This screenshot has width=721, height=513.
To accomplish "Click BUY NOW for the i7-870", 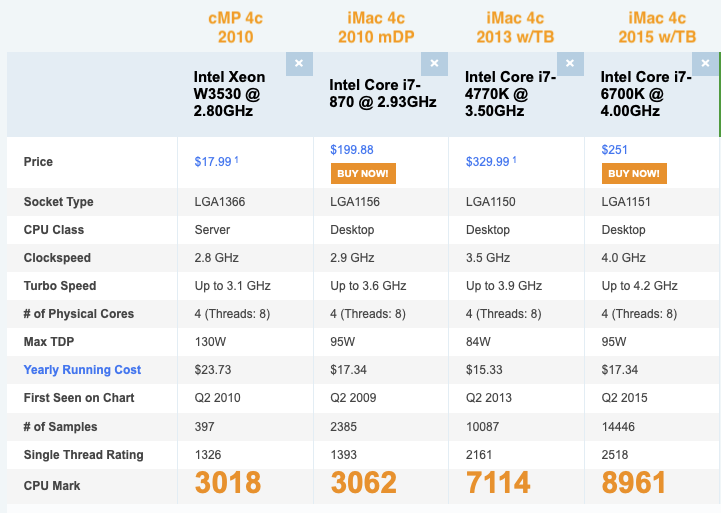I will [363, 173].
